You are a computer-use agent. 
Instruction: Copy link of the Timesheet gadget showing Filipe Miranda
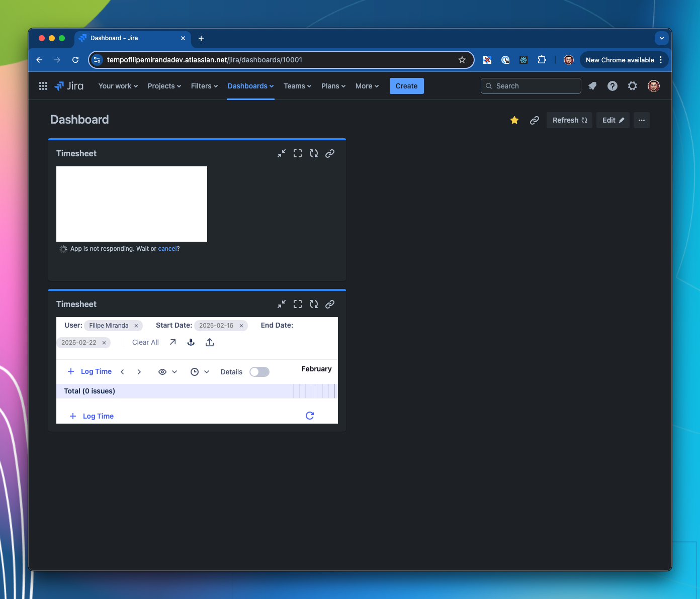330,304
